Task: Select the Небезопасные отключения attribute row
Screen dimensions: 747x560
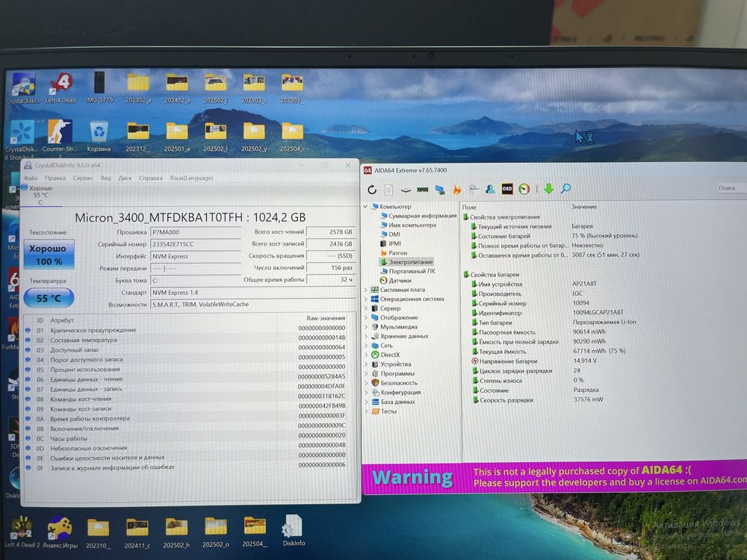Action: pos(186,448)
